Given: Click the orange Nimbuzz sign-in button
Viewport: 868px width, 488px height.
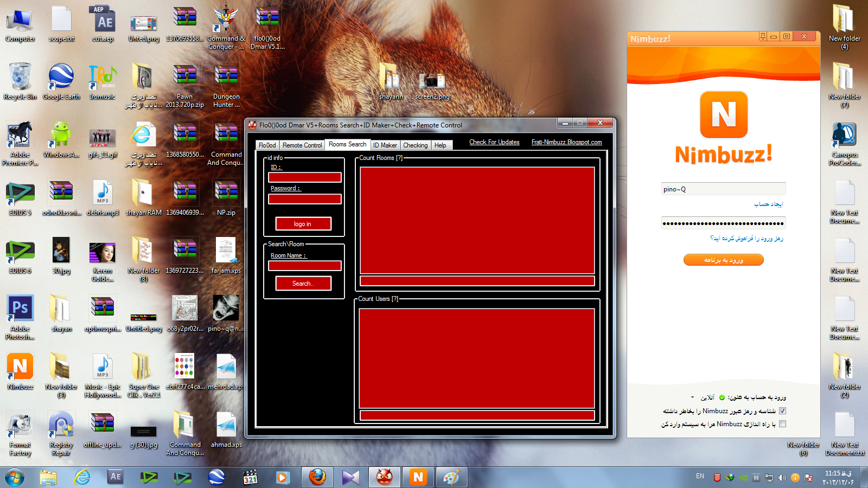Looking at the screenshot, I should tap(723, 260).
